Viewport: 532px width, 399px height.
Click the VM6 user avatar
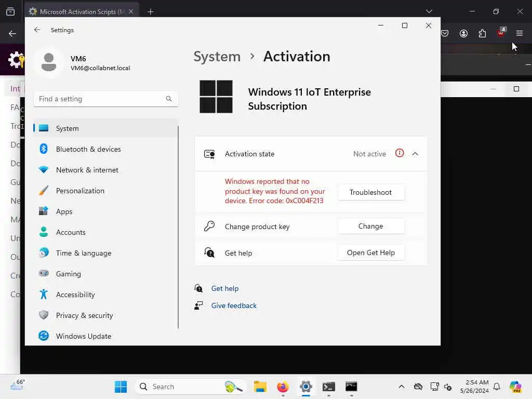coord(49,63)
